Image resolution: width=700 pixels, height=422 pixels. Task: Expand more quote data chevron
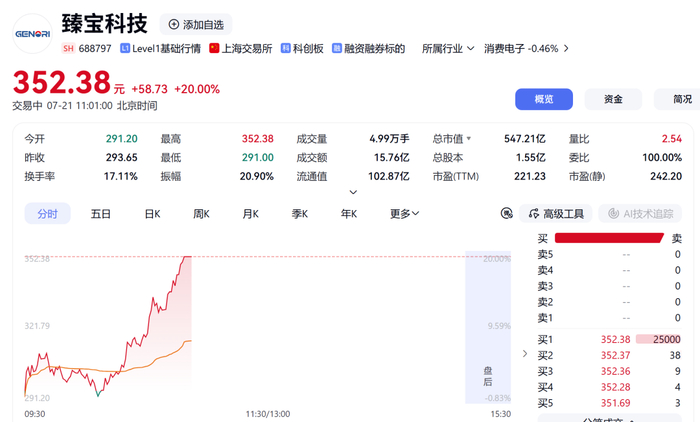[x=353, y=192]
